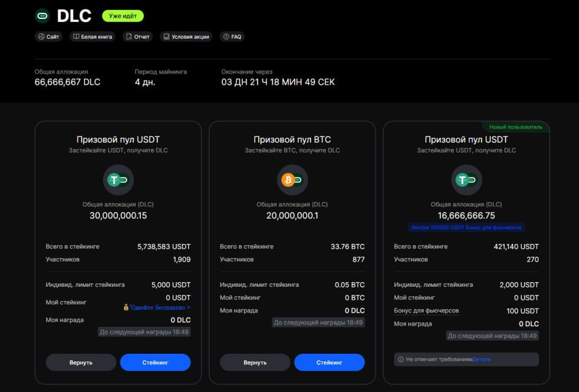Screen dimensions: 579x392
Task: Click the Застейкайте BTC, получите DLC subtitle
Action: (x=292, y=150)
